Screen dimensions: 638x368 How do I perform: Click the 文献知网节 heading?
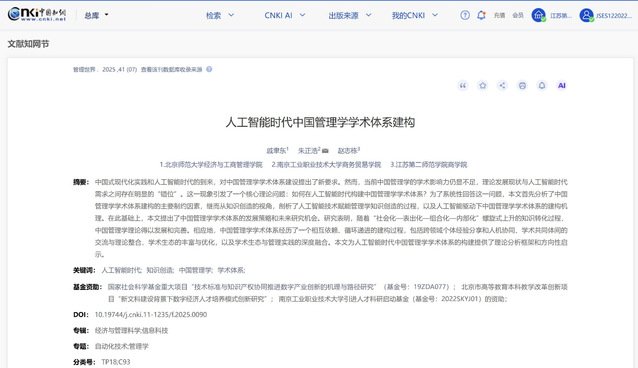click(28, 44)
